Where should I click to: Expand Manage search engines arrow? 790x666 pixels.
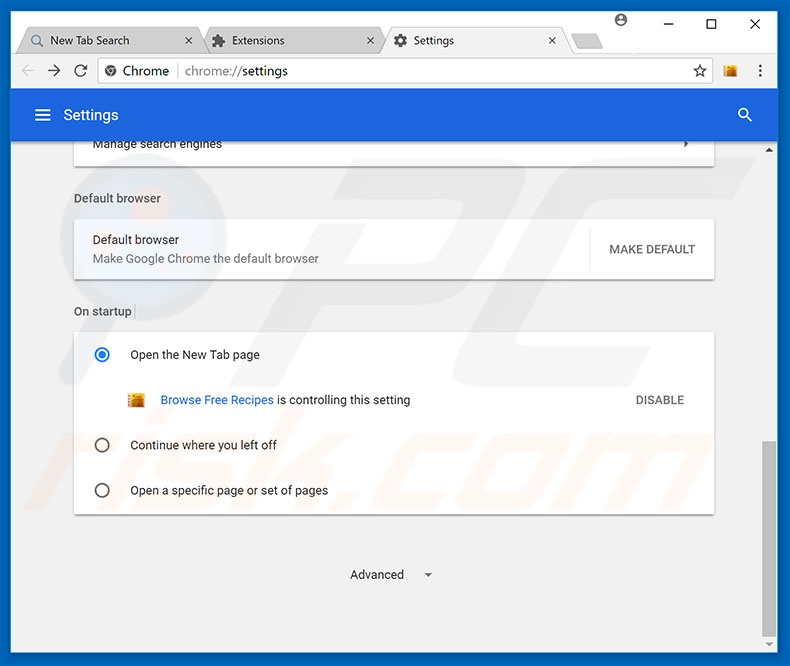[x=686, y=144]
